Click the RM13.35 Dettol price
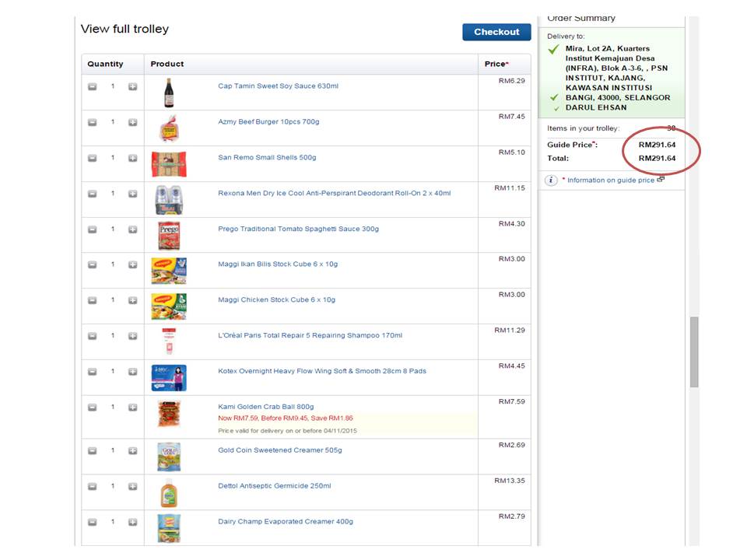This screenshot has height=560, width=747. click(509, 481)
